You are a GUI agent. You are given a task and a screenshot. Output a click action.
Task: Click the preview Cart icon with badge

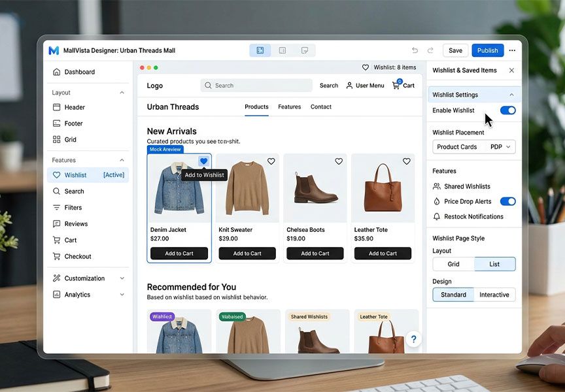pyautogui.click(x=396, y=85)
